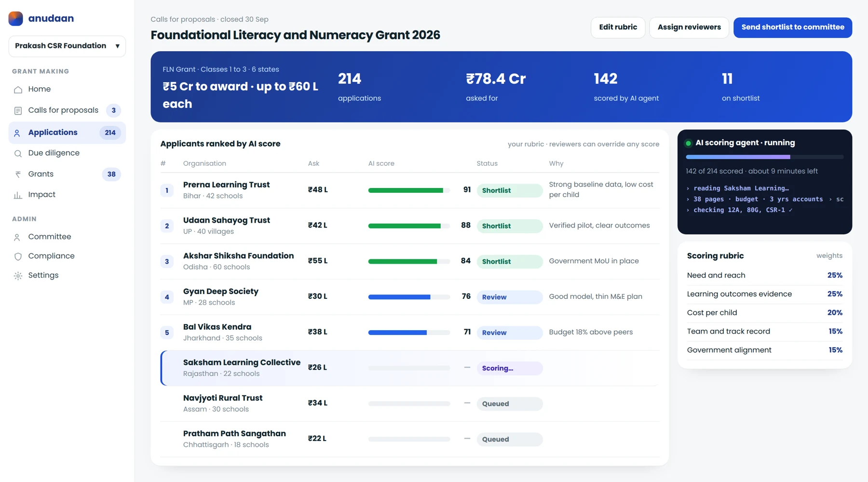
Task: Click the score 91 for Prerna Learning Trust
Action: (467, 190)
